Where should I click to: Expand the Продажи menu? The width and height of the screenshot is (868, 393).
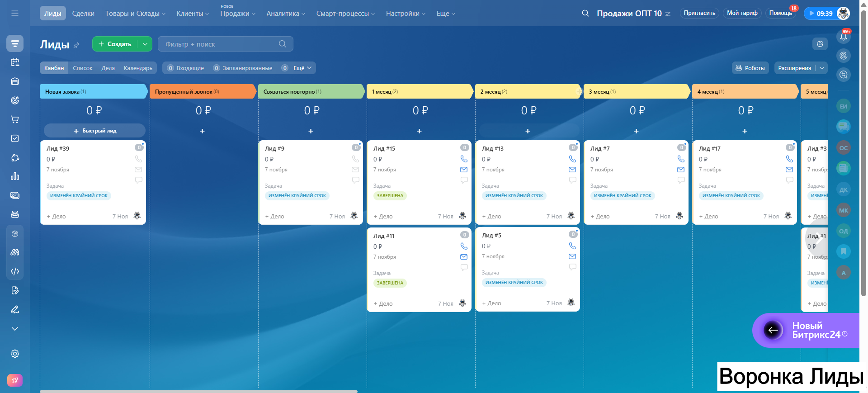238,14
